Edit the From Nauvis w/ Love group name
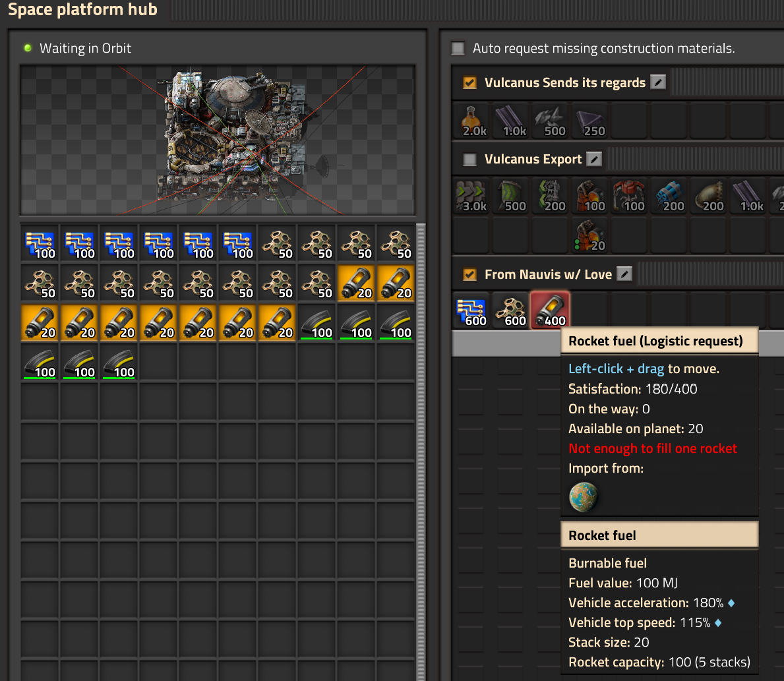Screen dimensions: 784x681 click(x=624, y=274)
